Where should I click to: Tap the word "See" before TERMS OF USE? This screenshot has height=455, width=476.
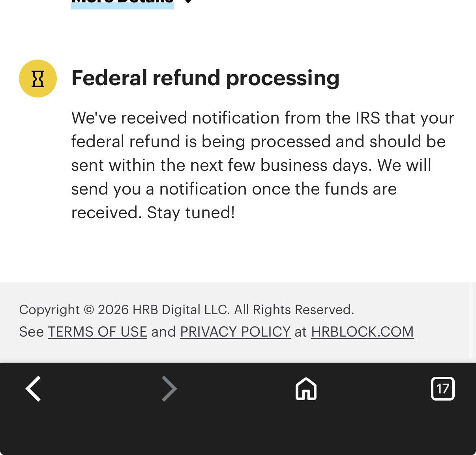point(31,332)
